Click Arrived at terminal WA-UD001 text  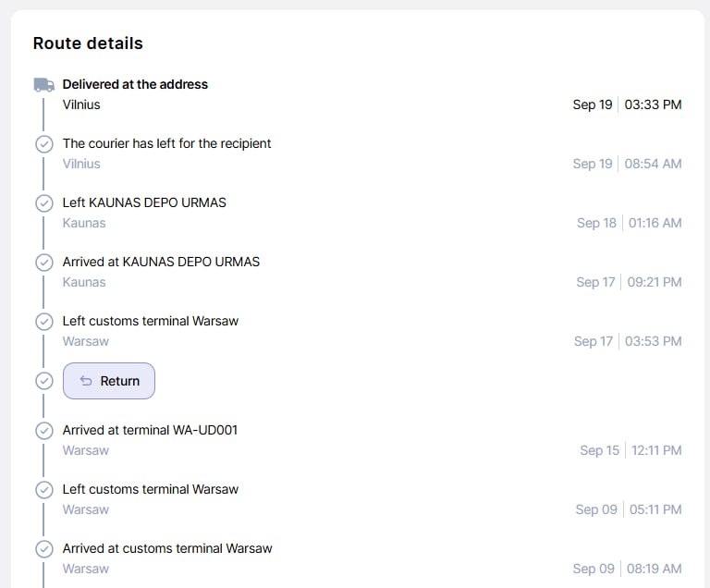tap(150, 430)
